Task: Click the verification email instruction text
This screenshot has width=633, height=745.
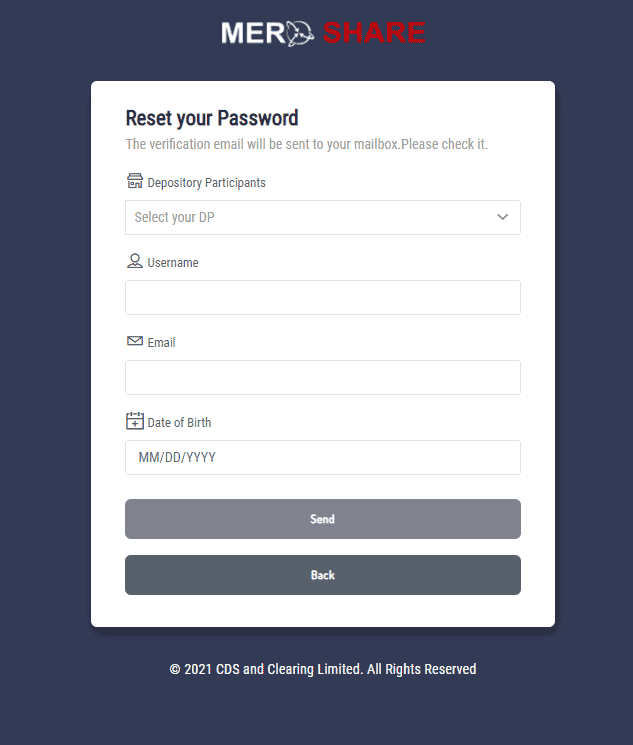Action: click(306, 144)
